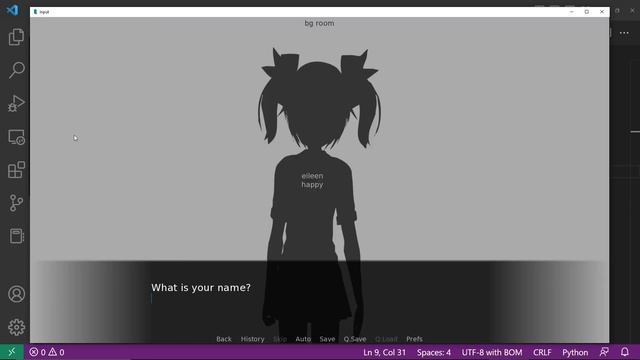Change CRLF end of line sequence
The height and width of the screenshot is (360, 640).
click(x=542, y=352)
